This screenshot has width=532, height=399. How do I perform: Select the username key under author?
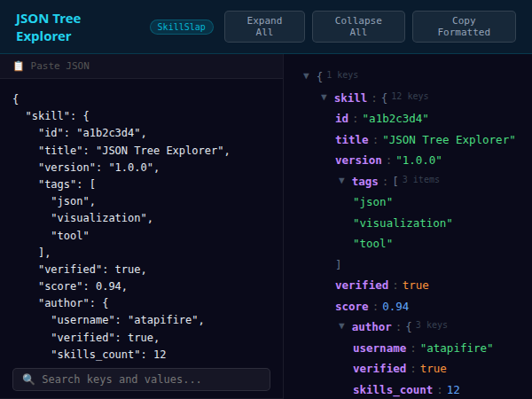pos(382,348)
